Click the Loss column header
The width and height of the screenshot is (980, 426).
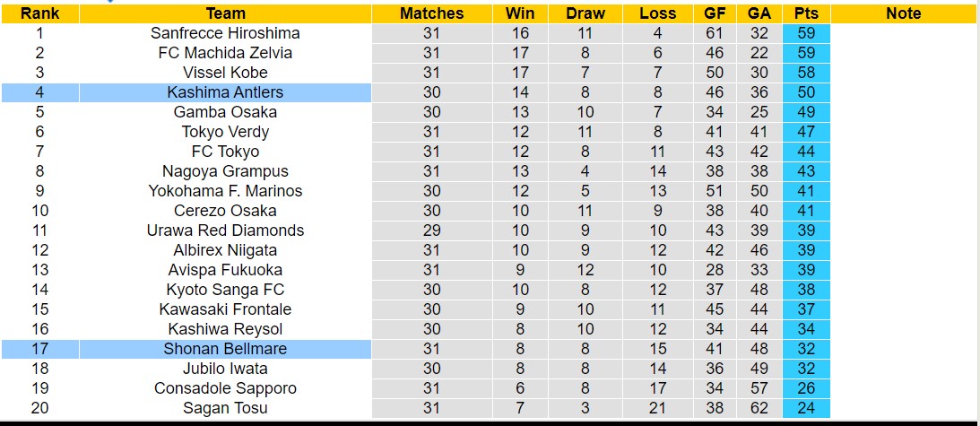coord(658,13)
